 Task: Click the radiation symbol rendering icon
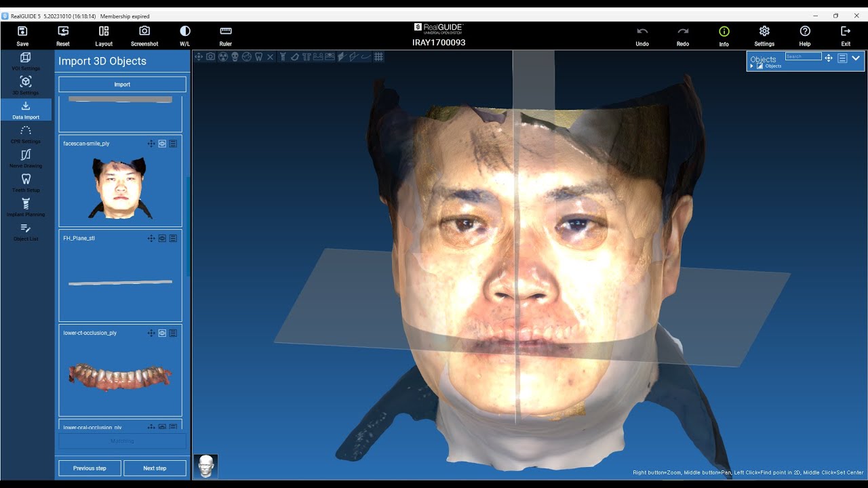(223, 57)
